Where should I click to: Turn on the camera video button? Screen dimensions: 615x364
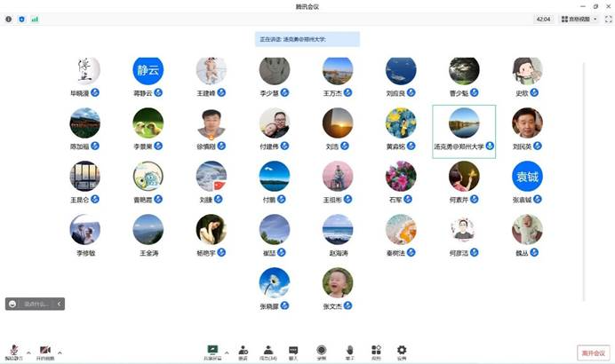(x=45, y=352)
